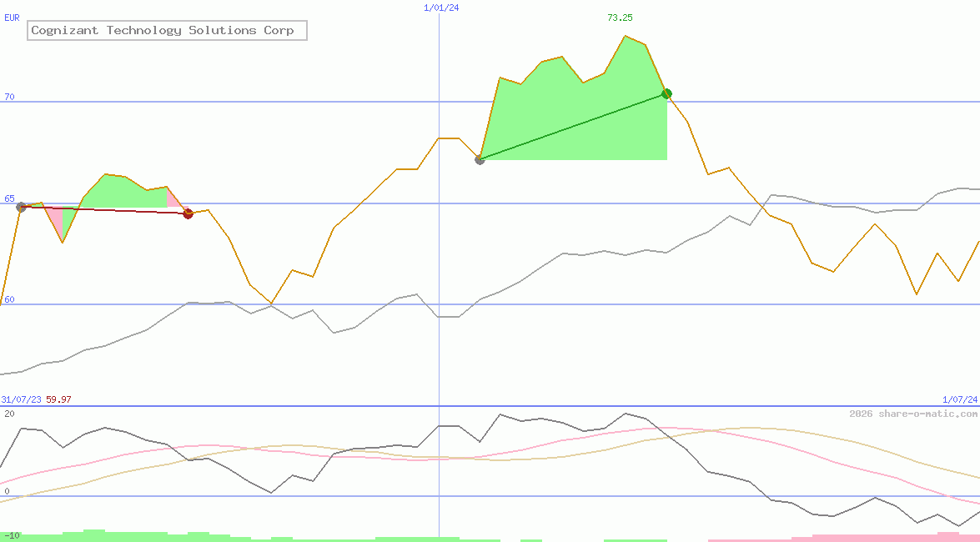Click the green exit marker of the winning trade
Viewport: 980px width, 542px height.
(x=667, y=93)
